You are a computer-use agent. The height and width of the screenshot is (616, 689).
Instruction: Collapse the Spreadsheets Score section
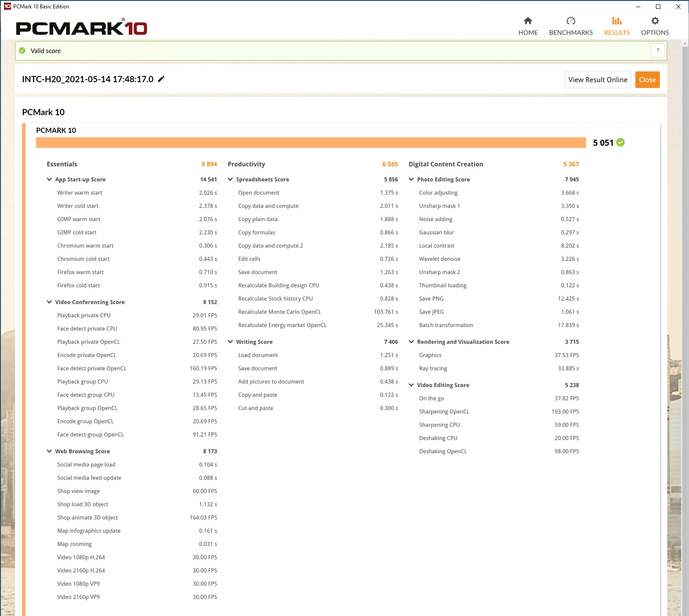point(230,179)
